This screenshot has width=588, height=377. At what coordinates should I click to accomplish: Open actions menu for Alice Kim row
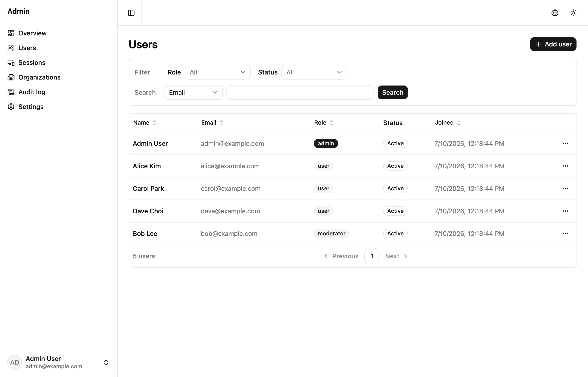pos(565,166)
